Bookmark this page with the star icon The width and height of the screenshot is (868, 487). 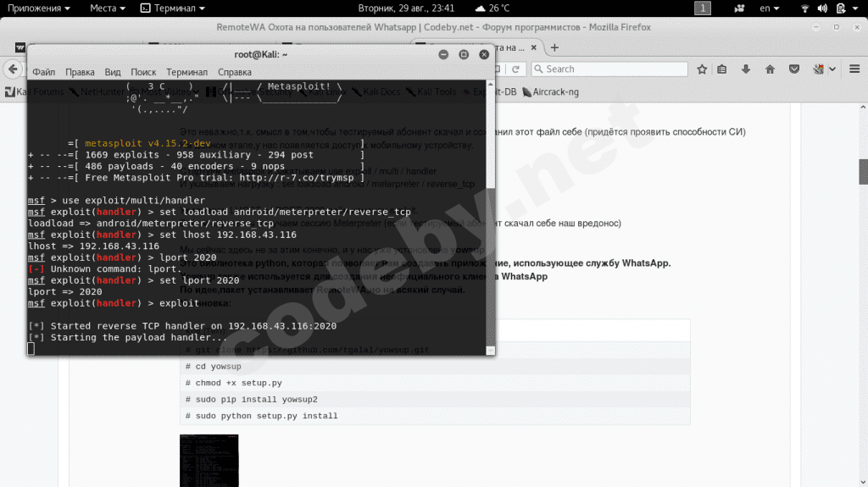[702, 69]
